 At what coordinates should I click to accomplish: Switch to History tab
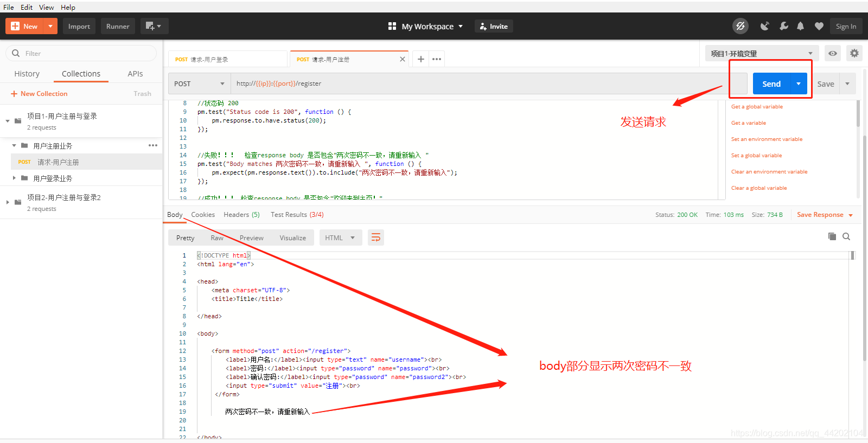tap(27, 74)
